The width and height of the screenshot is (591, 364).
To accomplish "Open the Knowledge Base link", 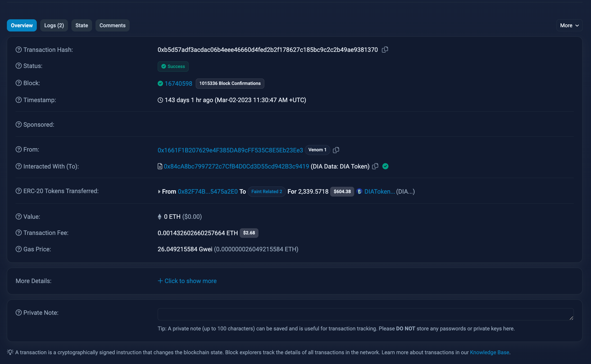I will coord(489,352).
